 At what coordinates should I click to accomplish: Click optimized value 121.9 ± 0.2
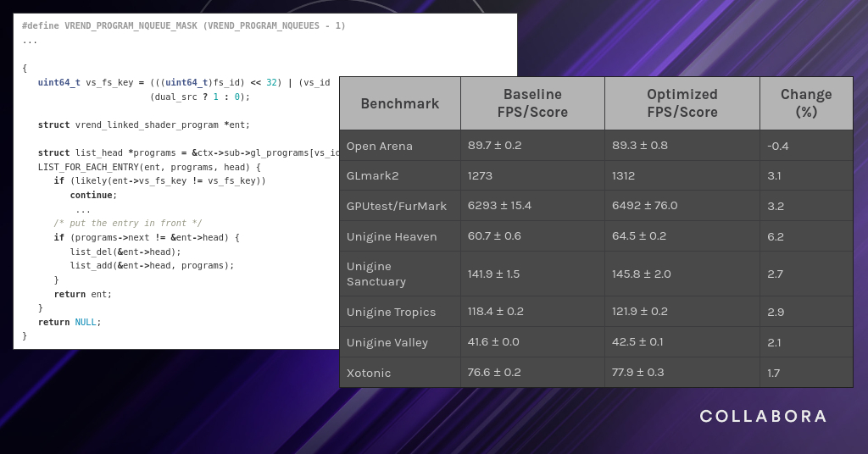point(639,312)
